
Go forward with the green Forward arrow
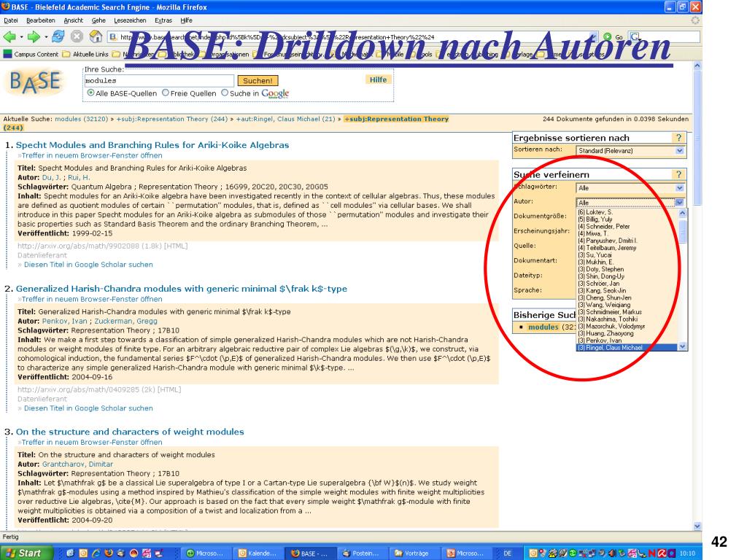[x=34, y=36]
